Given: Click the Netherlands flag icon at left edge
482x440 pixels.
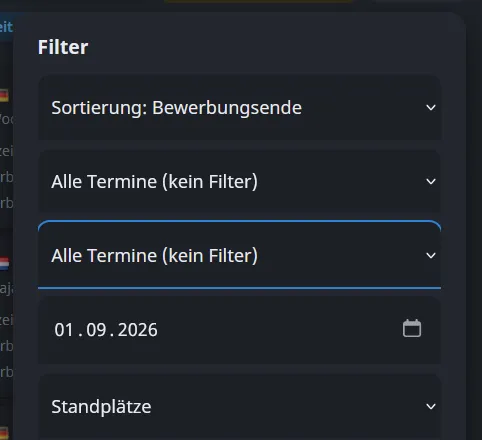Looking at the screenshot, I should 4,264.
